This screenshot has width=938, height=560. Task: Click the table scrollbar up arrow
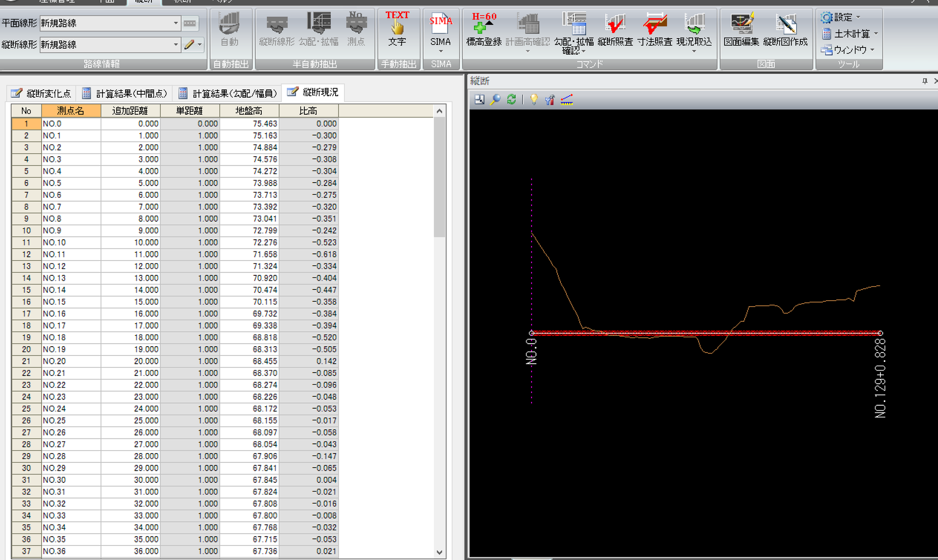[x=439, y=111]
